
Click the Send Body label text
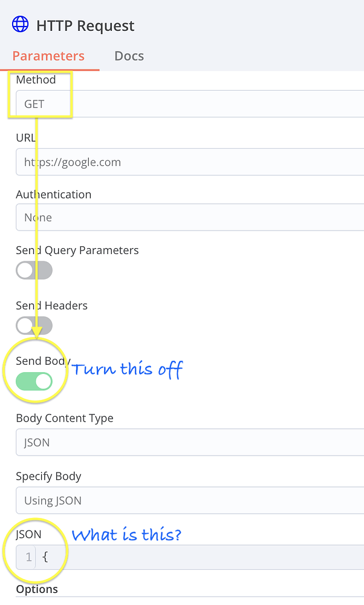[x=42, y=361]
